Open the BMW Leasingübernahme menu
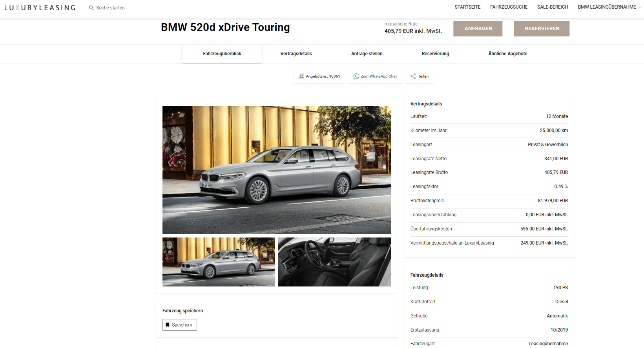This screenshot has height=348, width=644. 607,7
